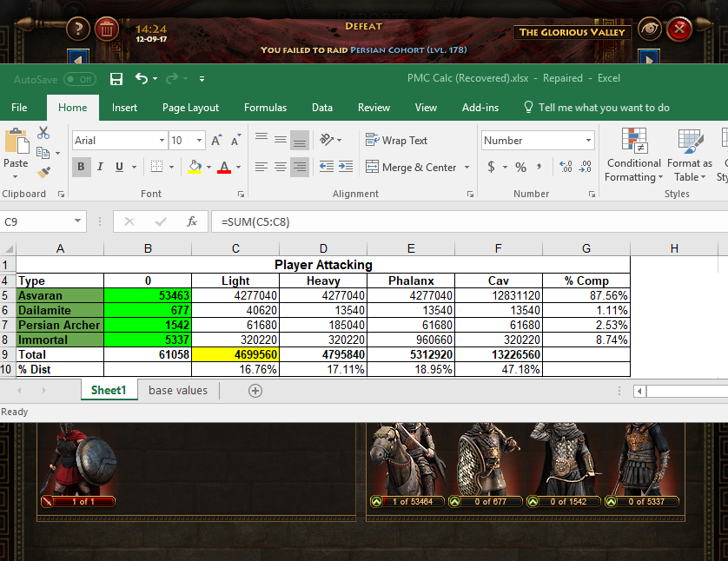Set Middle Align
Viewport: 728px width, 561px height.
[281, 139]
